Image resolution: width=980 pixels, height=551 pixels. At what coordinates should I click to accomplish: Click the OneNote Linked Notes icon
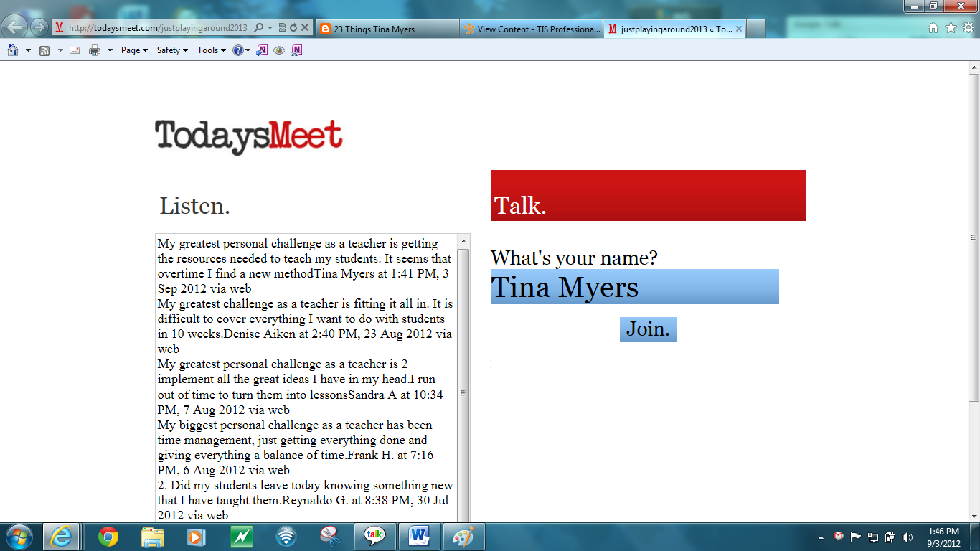296,50
